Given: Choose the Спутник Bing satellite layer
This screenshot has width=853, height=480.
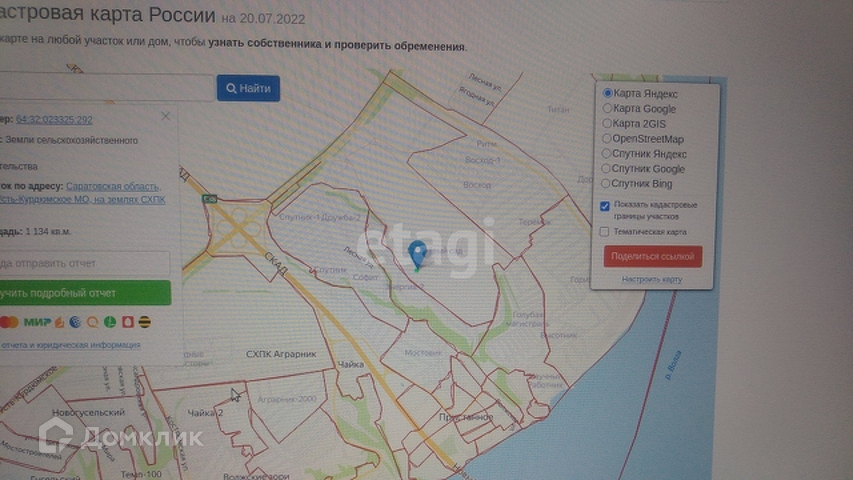Looking at the screenshot, I should (605, 183).
